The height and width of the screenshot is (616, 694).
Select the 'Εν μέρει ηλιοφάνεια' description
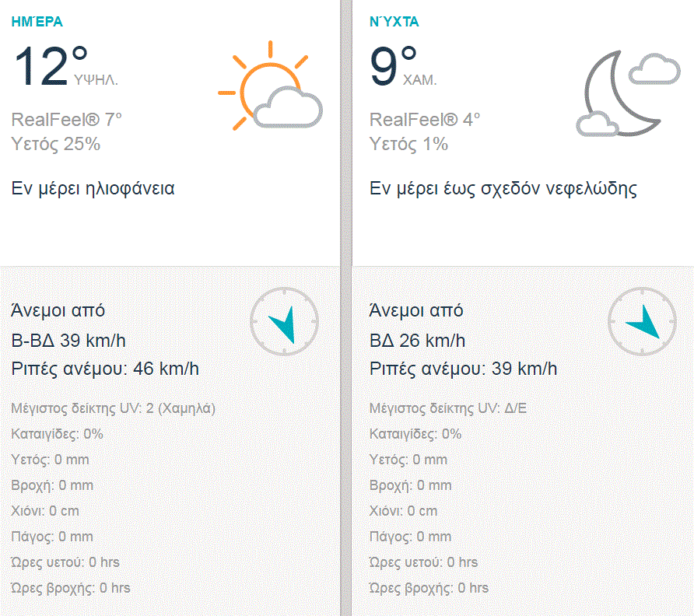tap(93, 188)
